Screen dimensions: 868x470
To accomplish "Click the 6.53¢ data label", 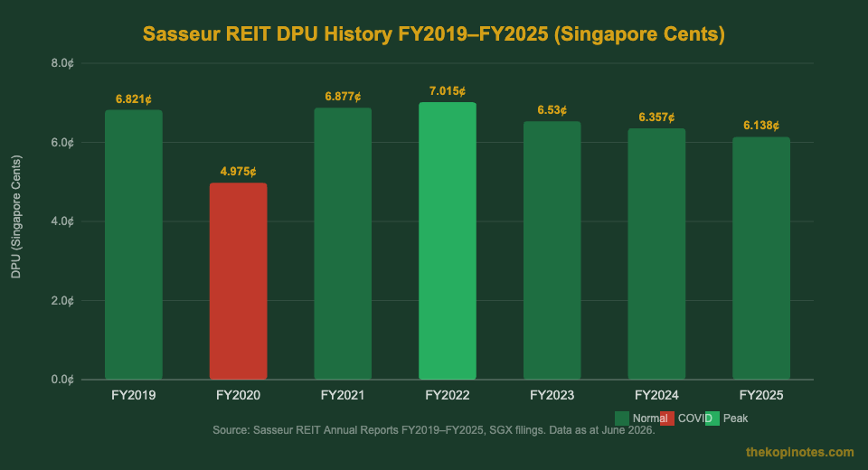I will coord(552,110).
